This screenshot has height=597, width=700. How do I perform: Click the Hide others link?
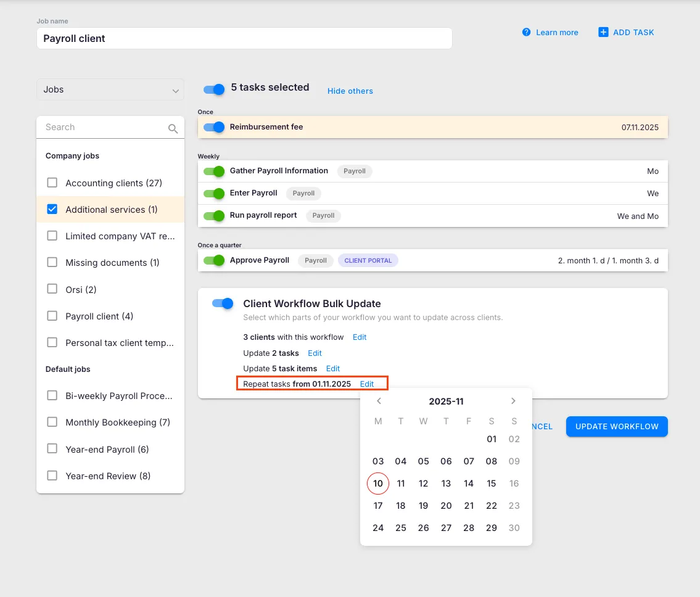pos(350,91)
